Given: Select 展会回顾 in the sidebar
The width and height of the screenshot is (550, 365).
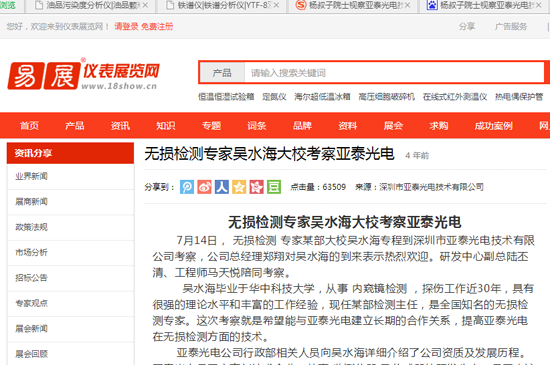Looking at the screenshot, I should [x=71, y=354].
